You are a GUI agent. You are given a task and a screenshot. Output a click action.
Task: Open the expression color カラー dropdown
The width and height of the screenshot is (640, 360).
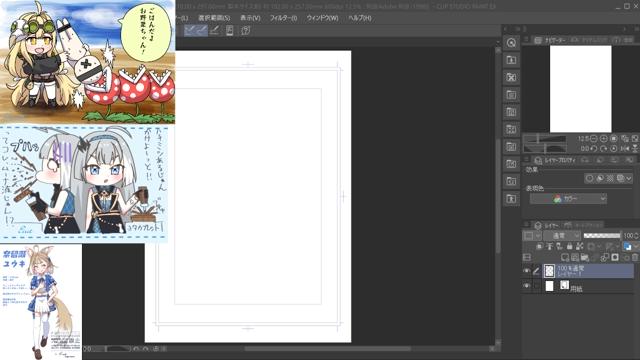(x=568, y=199)
